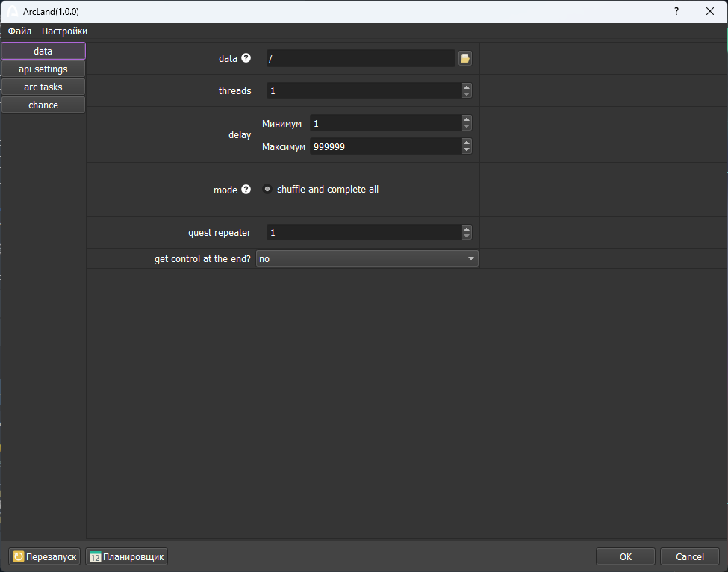Open the Файл menu
The image size is (728, 572).
19,31
